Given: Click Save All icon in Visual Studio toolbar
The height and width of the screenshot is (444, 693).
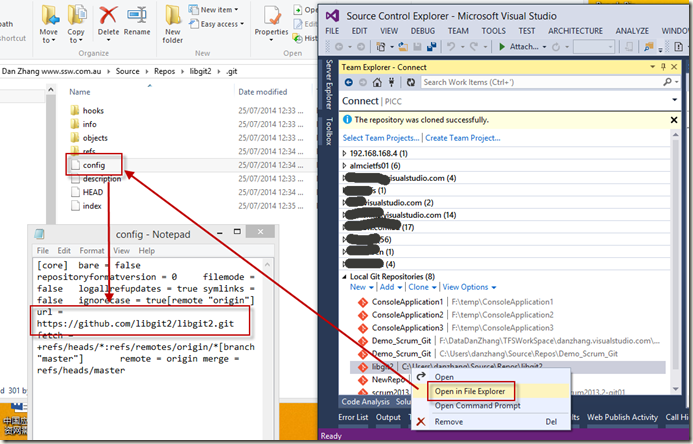Looking at the screenshot, I should click(431, 46).
